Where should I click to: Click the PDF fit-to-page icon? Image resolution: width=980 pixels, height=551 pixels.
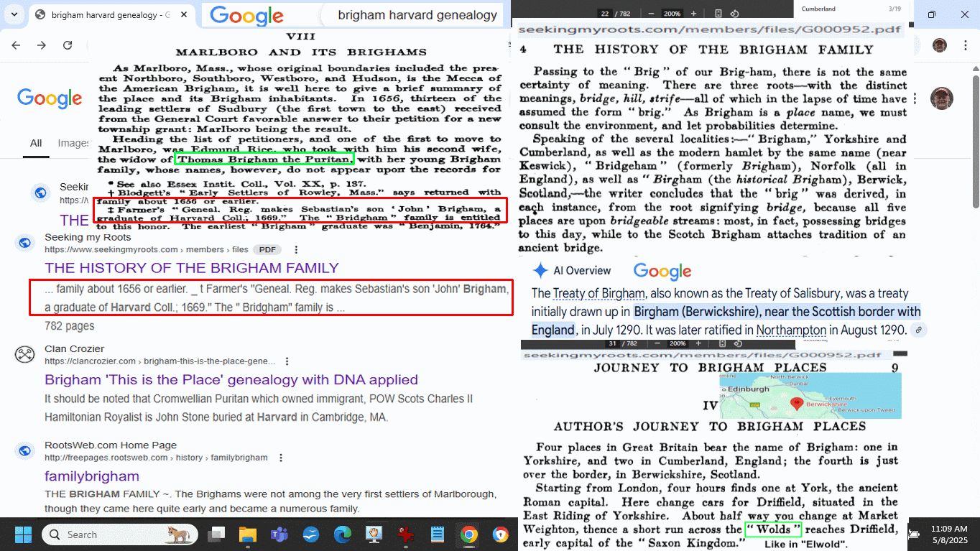click(718, 13)
